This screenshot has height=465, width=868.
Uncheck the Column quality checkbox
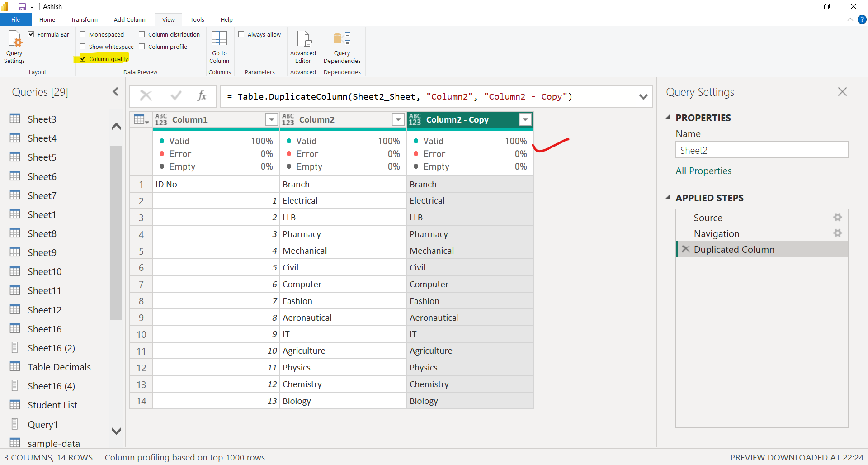83,59
